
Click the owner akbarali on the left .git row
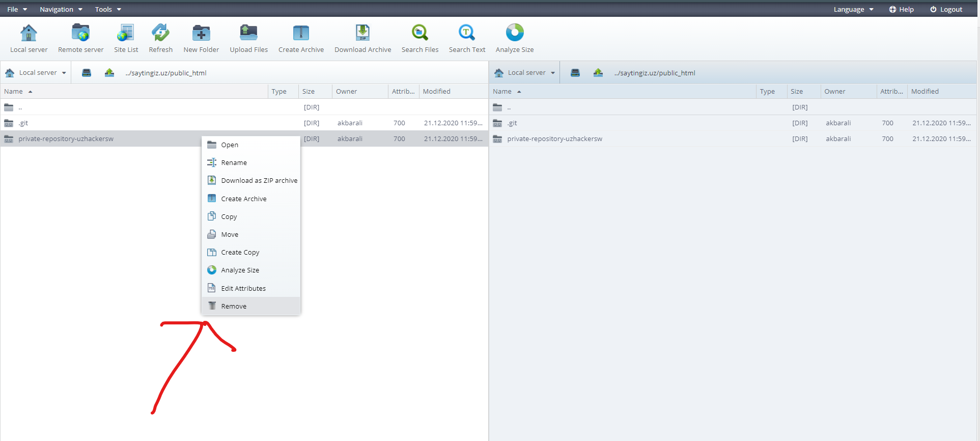click(x=350, y=123)
